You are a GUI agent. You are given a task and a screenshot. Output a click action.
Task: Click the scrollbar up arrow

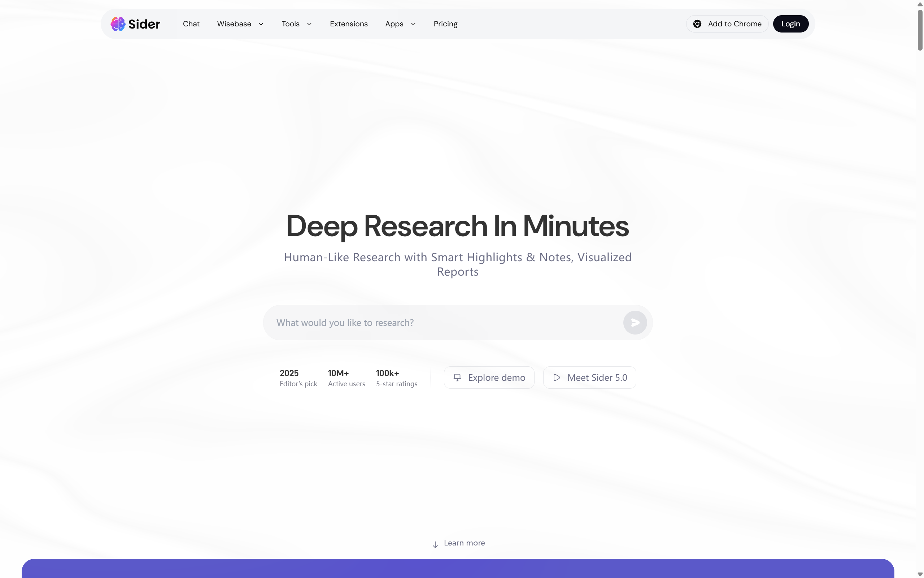click(x=920, y=4)
